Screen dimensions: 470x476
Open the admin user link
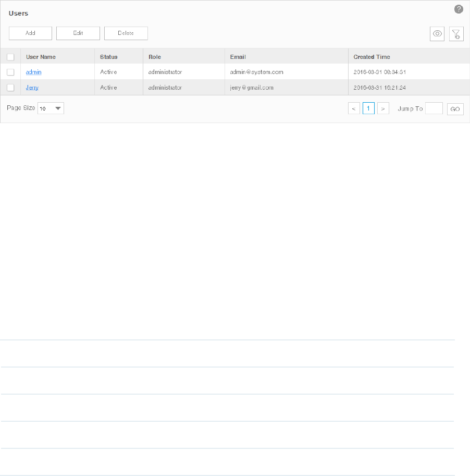[34, 72]
